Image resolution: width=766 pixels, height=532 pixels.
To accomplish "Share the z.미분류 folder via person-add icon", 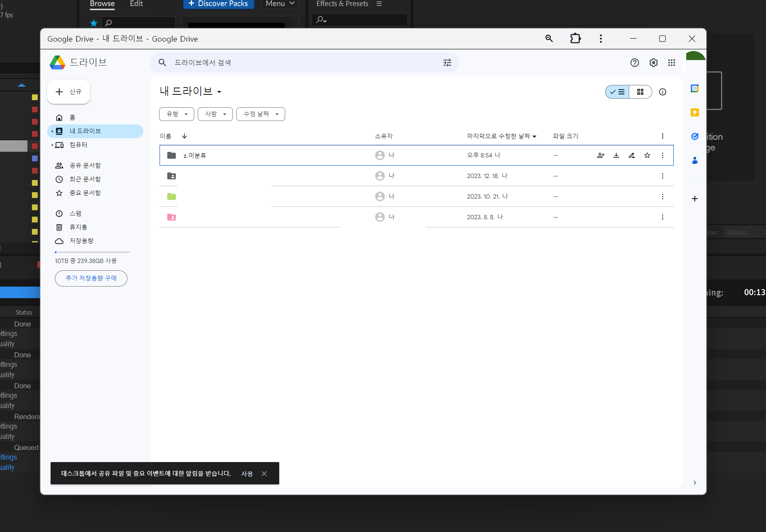I will [601, 155].
